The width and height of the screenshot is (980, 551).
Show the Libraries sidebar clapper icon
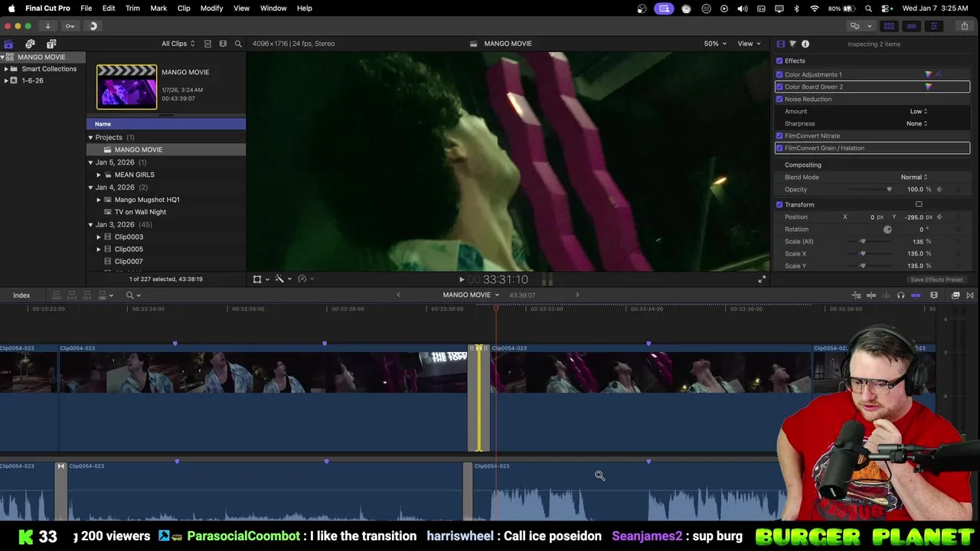click(x=8, y=44)
